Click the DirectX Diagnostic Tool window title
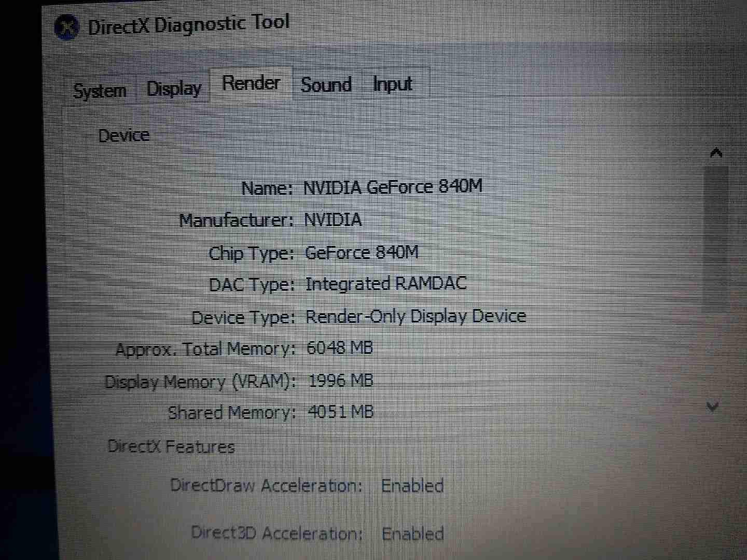Viewport: 747px width, 560px height. (188, 25)
